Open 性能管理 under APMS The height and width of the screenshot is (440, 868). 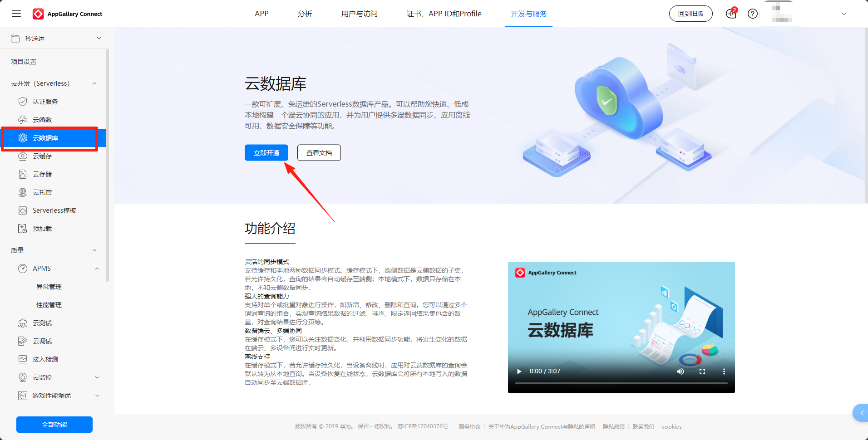coord(49,305)
